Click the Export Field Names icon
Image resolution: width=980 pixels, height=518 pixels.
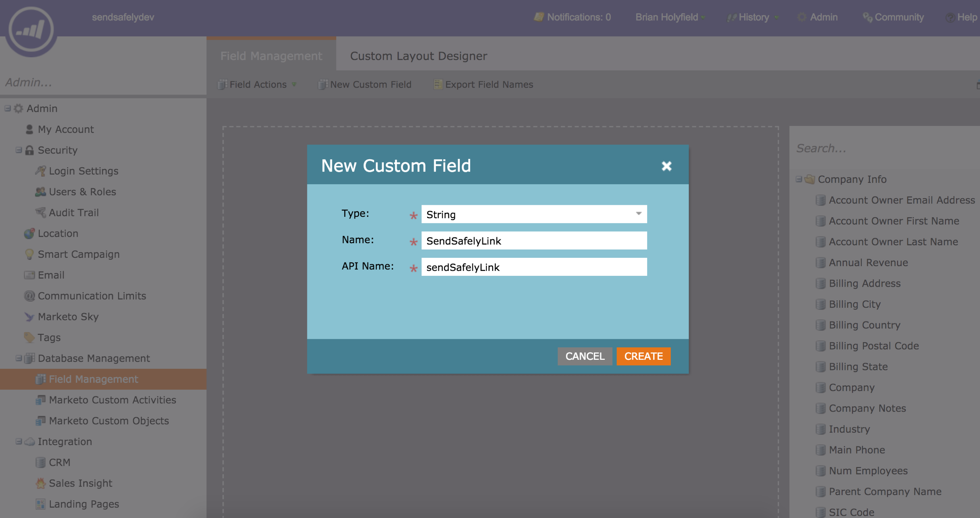pos(438,84)
